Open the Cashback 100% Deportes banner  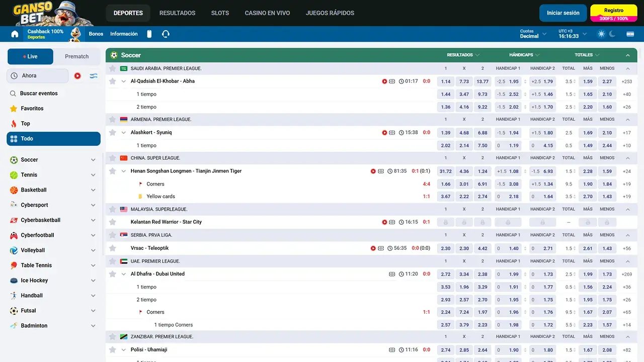(x=53, y=34)
